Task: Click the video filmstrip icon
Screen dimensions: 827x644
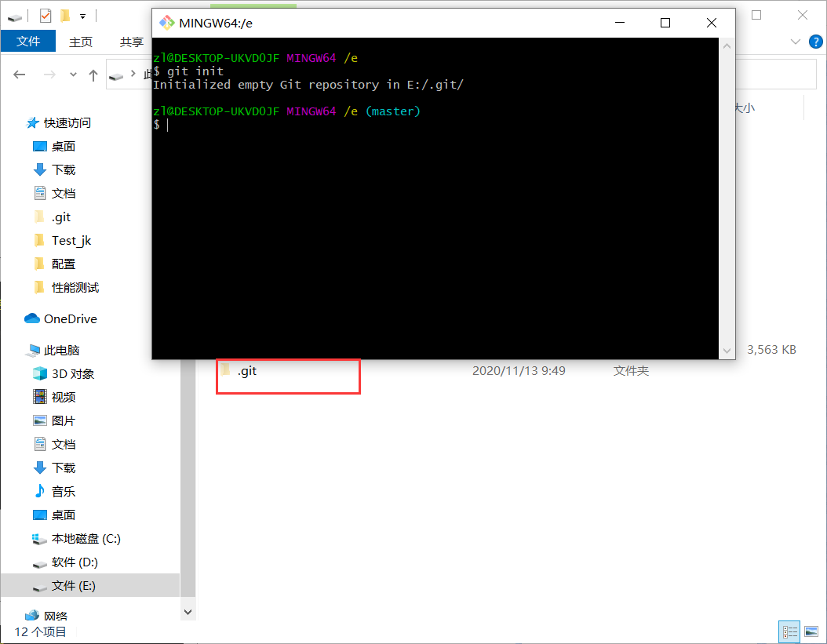Action: point(39,397)
